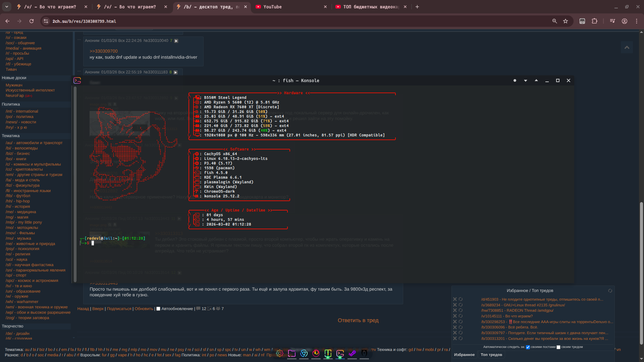Refresh the GNU+Linux thread entry in favorites
Image resolution: width=644 pixels, height=362 pixels.
pos(461,305)
